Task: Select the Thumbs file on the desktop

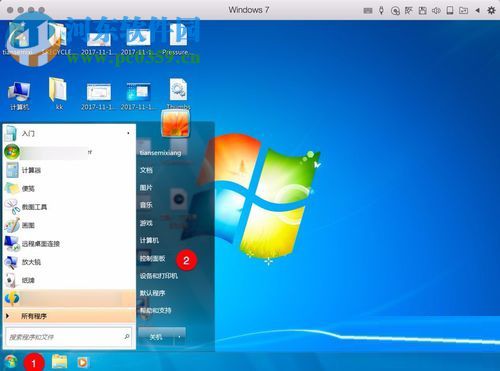Action: point(178,94)
